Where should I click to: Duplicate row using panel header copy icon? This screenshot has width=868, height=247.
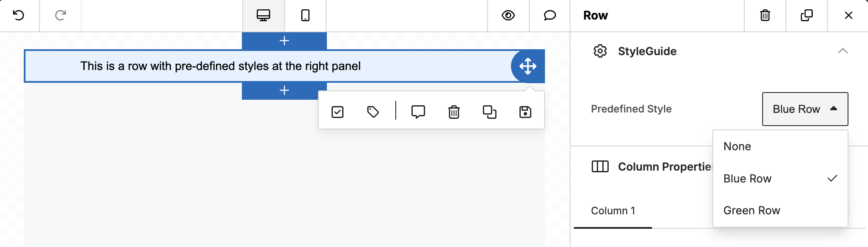coord(806,16)
